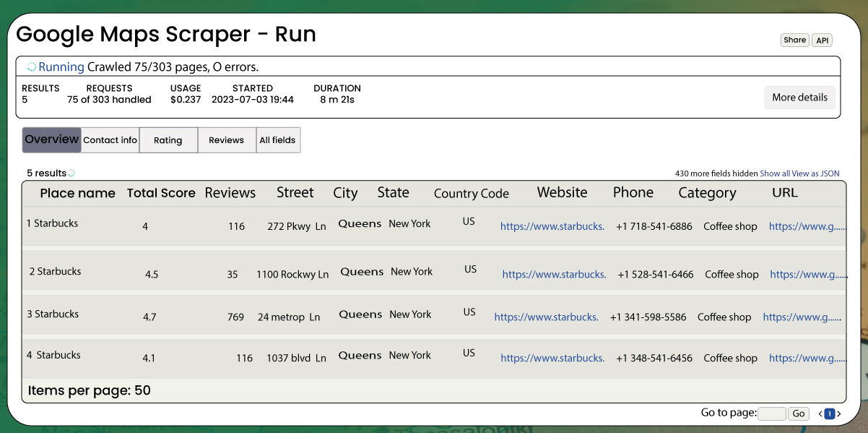Viewport: 868px width, 433px height.
Task: Click the duration value 8 m 21s
Action: pos(337,100)
